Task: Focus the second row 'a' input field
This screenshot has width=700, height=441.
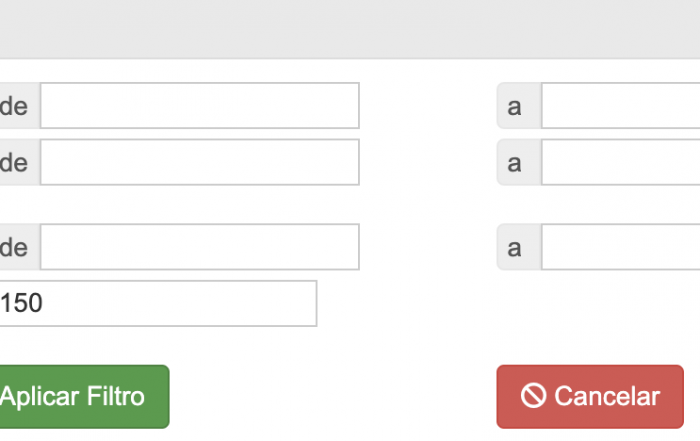Action: point(621,162)
